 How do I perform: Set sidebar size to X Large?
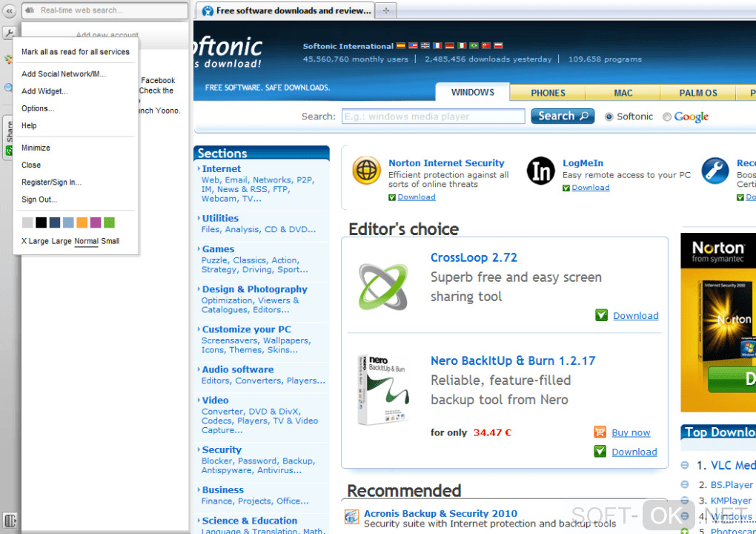click(35, 241)
